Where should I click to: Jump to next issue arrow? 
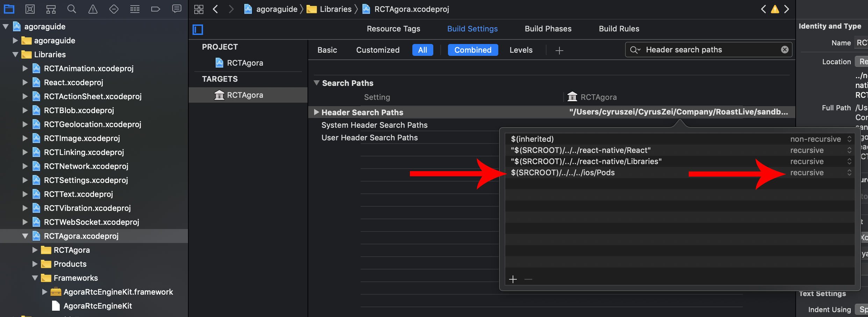(x=787, y=9)
